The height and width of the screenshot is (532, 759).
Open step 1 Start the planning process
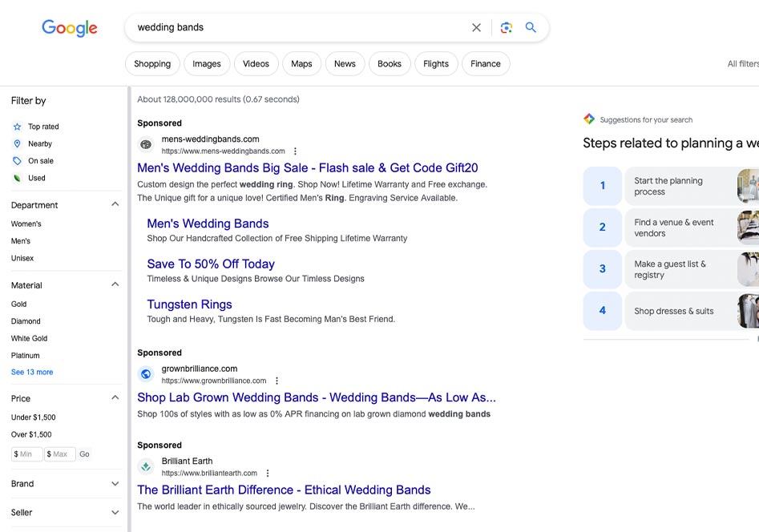tap(672, 186)
